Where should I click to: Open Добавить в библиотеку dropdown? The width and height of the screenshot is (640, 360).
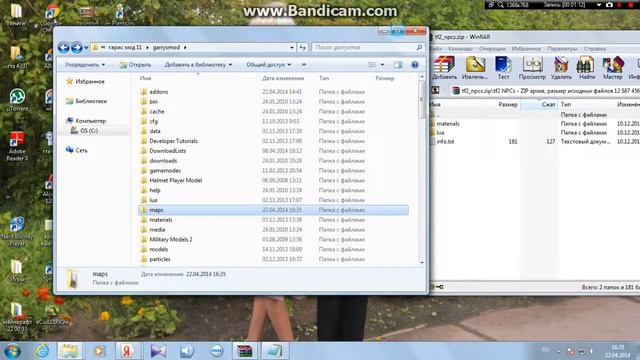(198, 65)
